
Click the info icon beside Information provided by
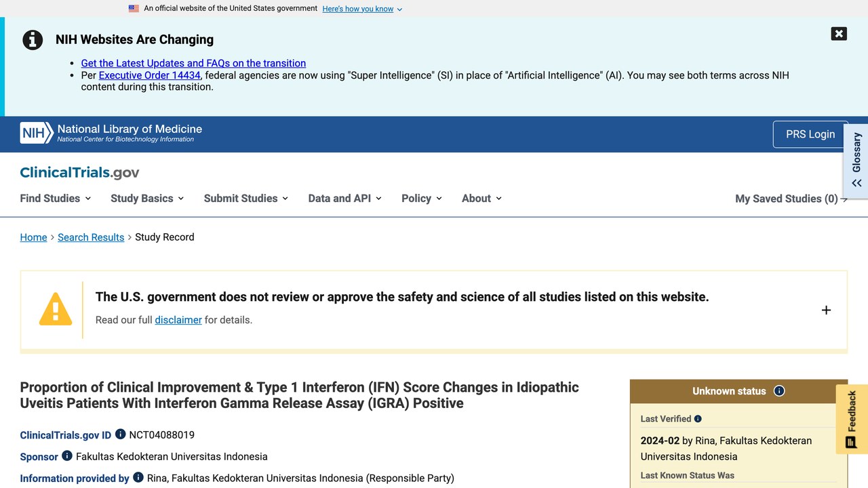point(138,477)
